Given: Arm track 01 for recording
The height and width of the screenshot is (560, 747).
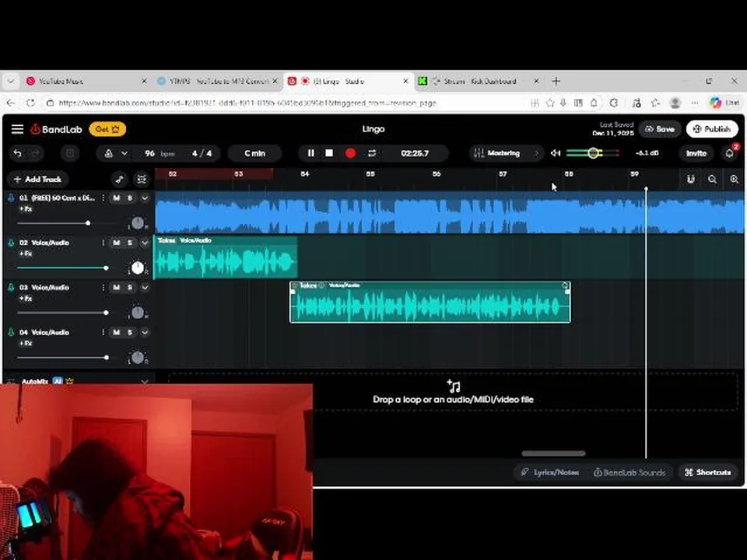Looking at the screenshot, I should (x=11, y=198).
